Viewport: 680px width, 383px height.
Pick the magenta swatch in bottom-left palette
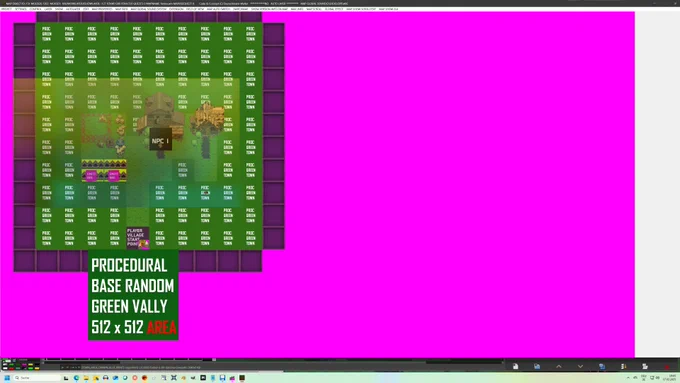pyautogui.click(x=24, y=365)
